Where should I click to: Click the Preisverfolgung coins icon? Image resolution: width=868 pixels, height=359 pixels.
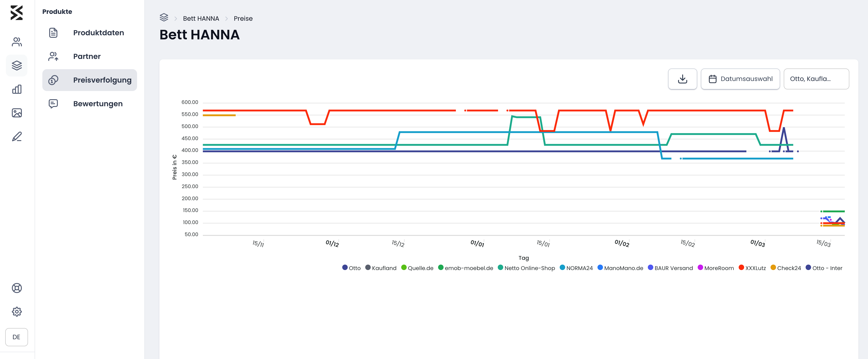pos(53,80)
